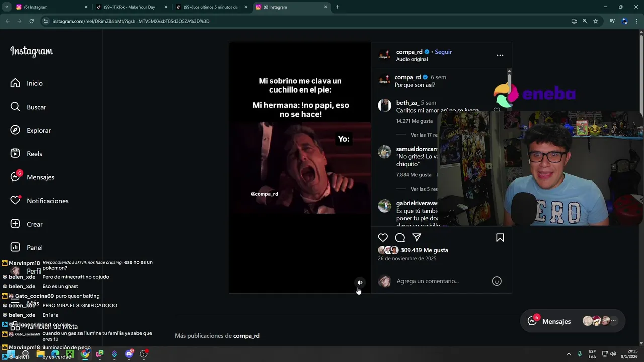Image resolution: width=644 pixels, height=362 pixels.
Task: Open media controls button in Chrome
Action: point(612,21)
